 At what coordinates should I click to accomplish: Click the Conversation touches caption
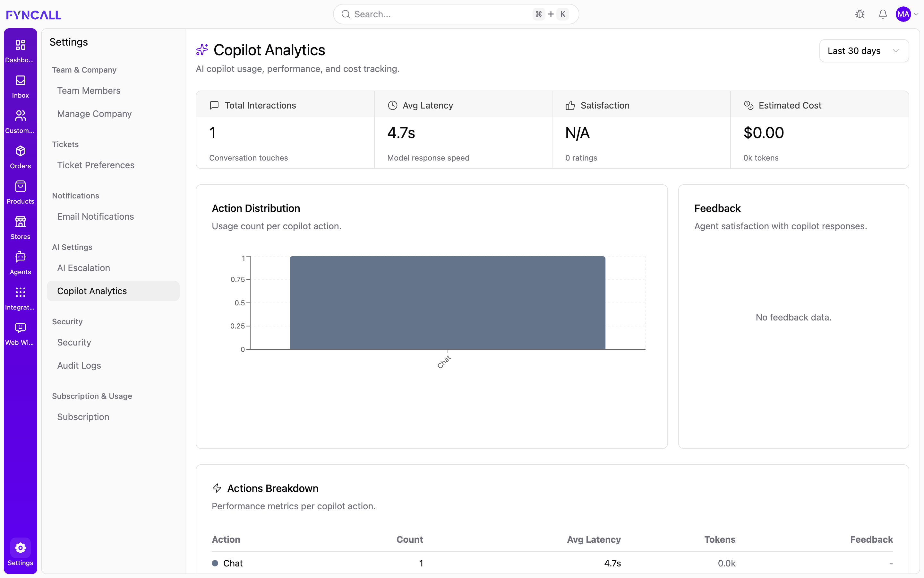pyautogui.click(x=249, y=158)
